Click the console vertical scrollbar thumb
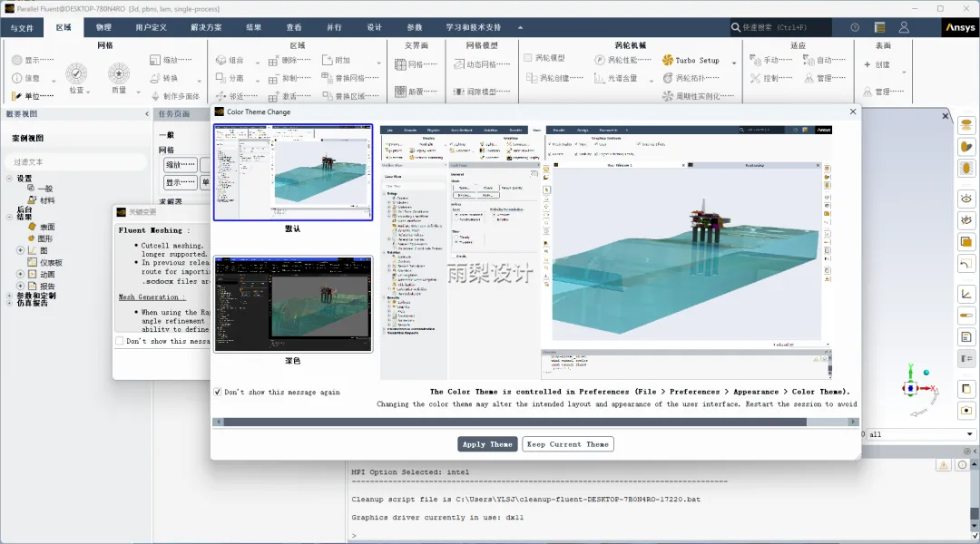Image resolution: width=980 pixels, height=544 pixels. [x=975, y=513]
